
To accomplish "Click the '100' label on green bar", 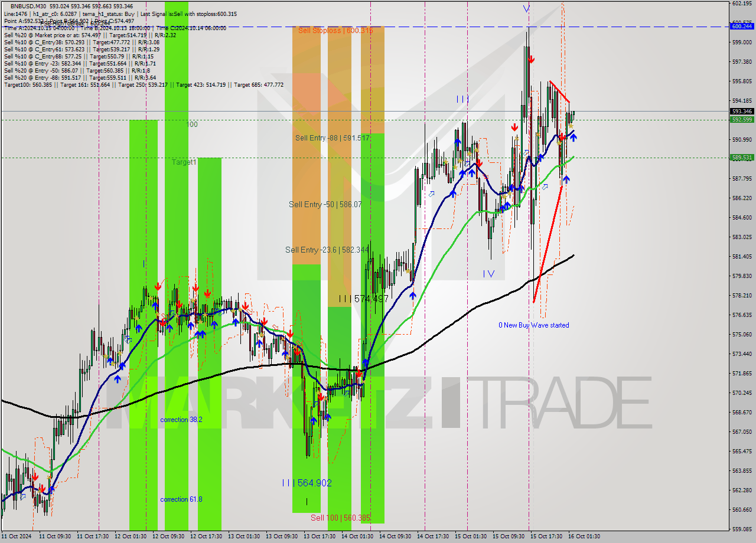I will click(x=192, y=125).
